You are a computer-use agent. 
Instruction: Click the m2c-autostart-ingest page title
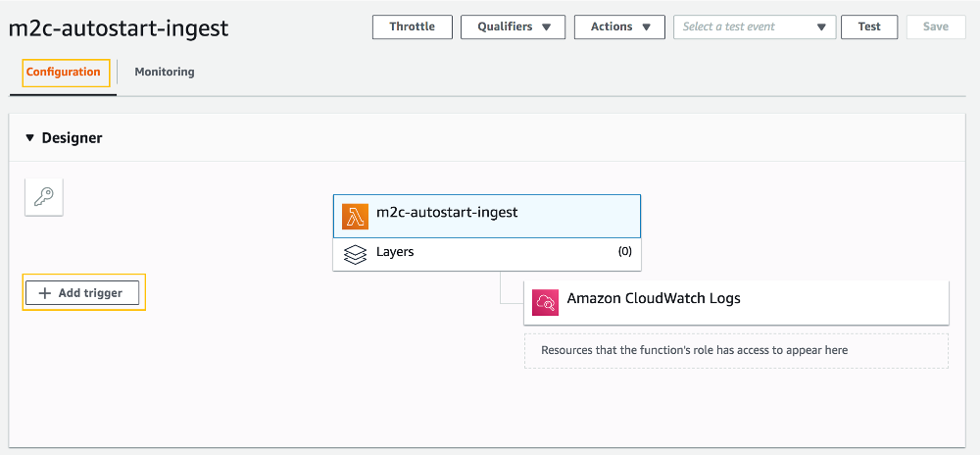click(x=119, y=28)
